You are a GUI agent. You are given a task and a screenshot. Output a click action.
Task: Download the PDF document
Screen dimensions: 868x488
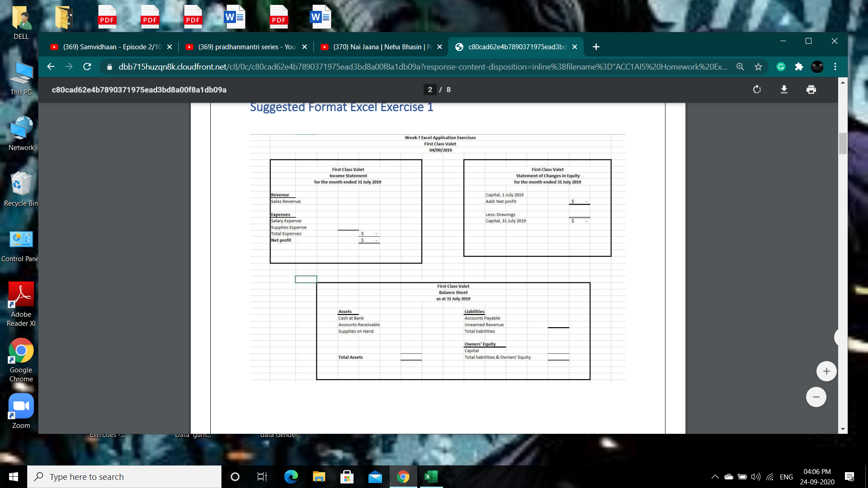point(784,89)
